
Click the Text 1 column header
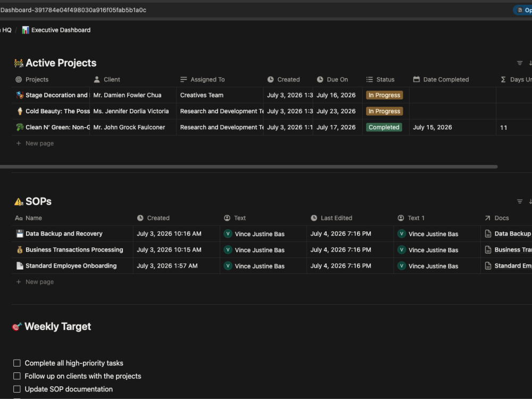click(411, 218)
